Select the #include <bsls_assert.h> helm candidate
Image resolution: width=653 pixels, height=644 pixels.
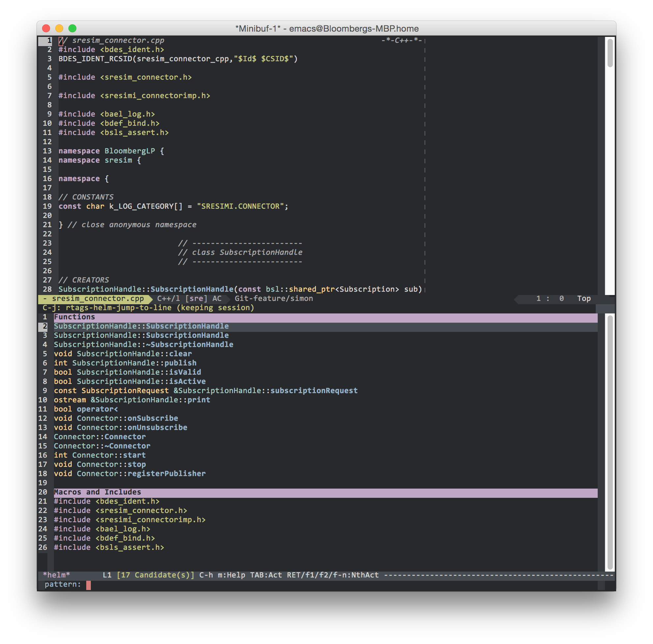click(109, 547)
